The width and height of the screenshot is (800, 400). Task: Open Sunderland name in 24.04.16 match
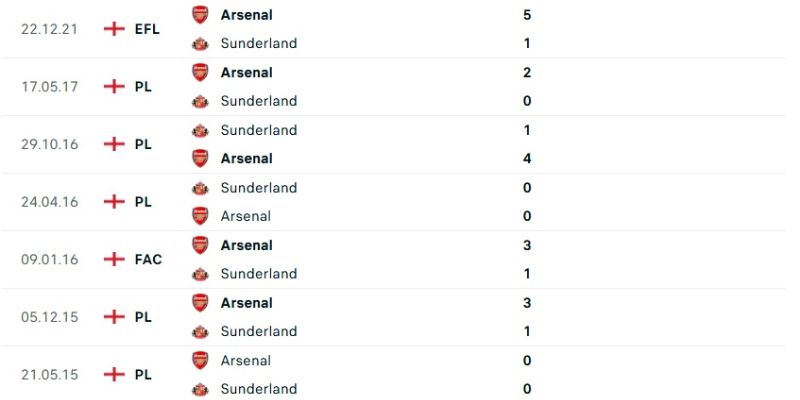point(258,188)
